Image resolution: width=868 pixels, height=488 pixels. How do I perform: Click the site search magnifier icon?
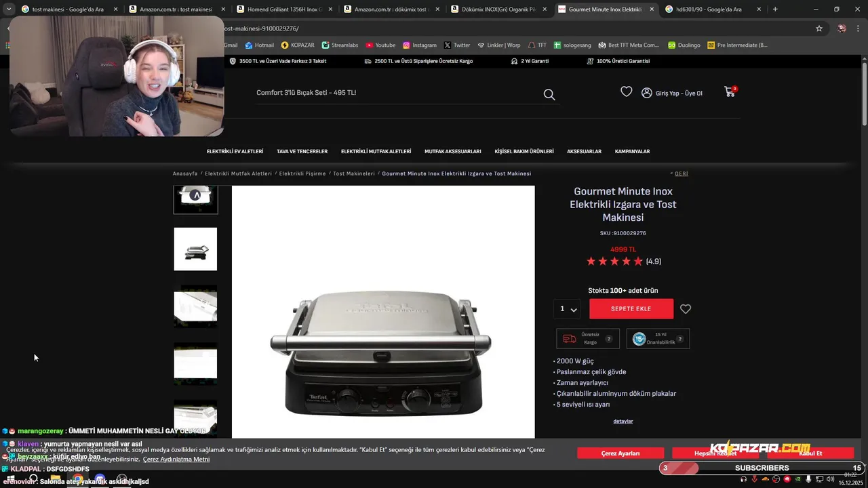[x=549, y=94]
